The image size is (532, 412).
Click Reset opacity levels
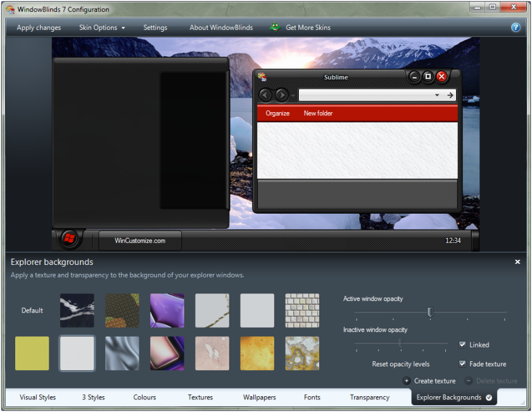401,364
